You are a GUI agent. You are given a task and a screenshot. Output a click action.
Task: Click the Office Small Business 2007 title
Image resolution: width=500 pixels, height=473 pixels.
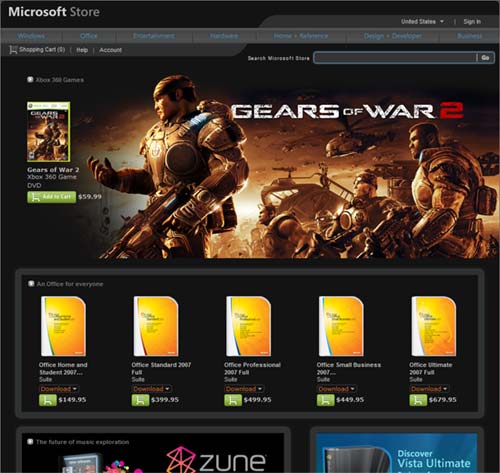click(x=349, y=368)
